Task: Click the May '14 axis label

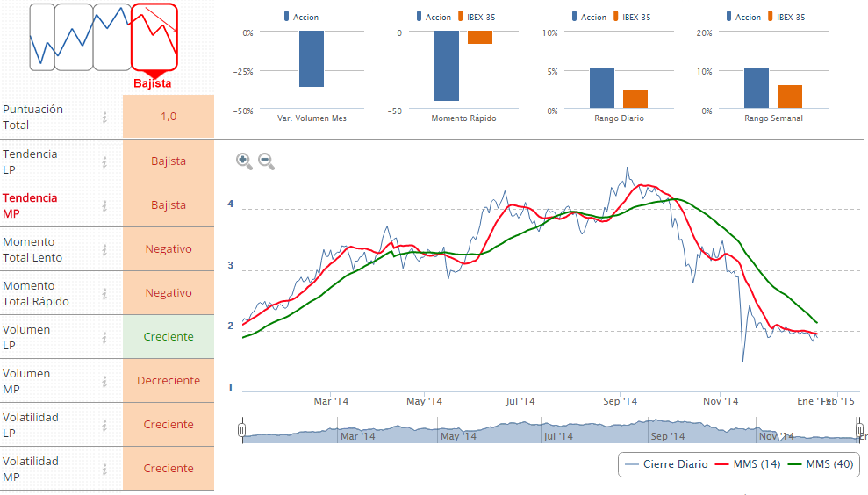Action: 424,401
